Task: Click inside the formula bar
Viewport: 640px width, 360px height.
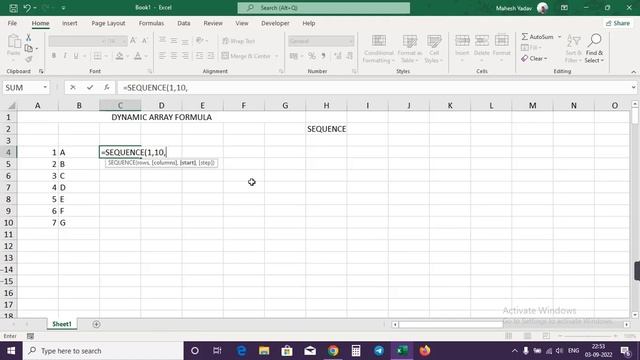Action: (x=373, y=87)
